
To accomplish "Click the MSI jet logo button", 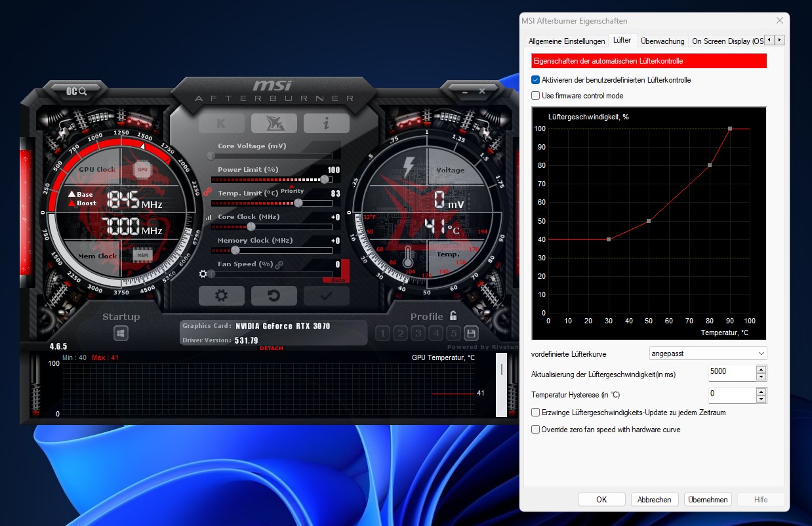I will click(274, 123).
